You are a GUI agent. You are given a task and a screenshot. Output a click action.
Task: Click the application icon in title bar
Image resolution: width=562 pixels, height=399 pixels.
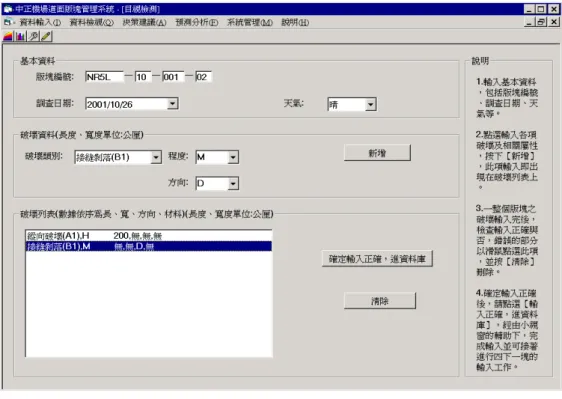pyautogui.click(x=8, y=9)
